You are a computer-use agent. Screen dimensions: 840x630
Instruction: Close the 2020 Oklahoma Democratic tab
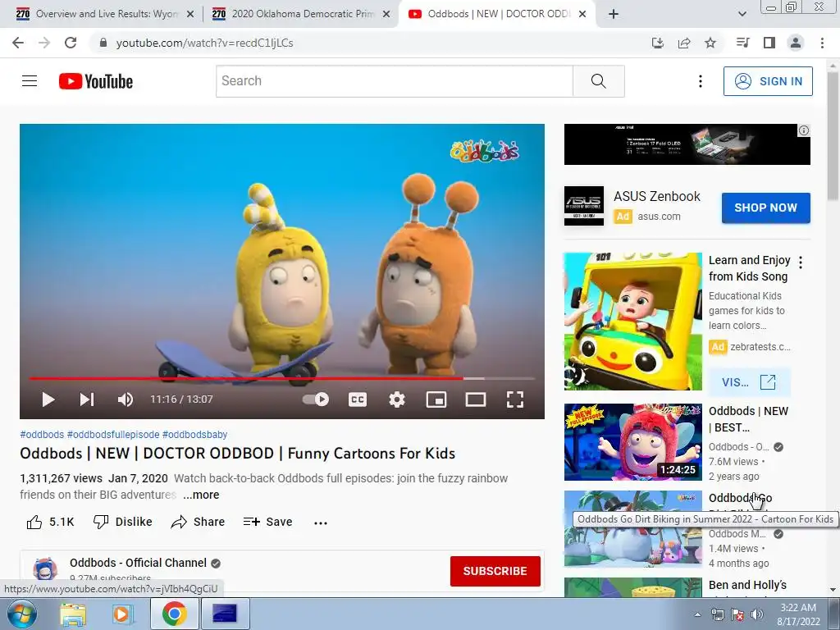[386, 15]
